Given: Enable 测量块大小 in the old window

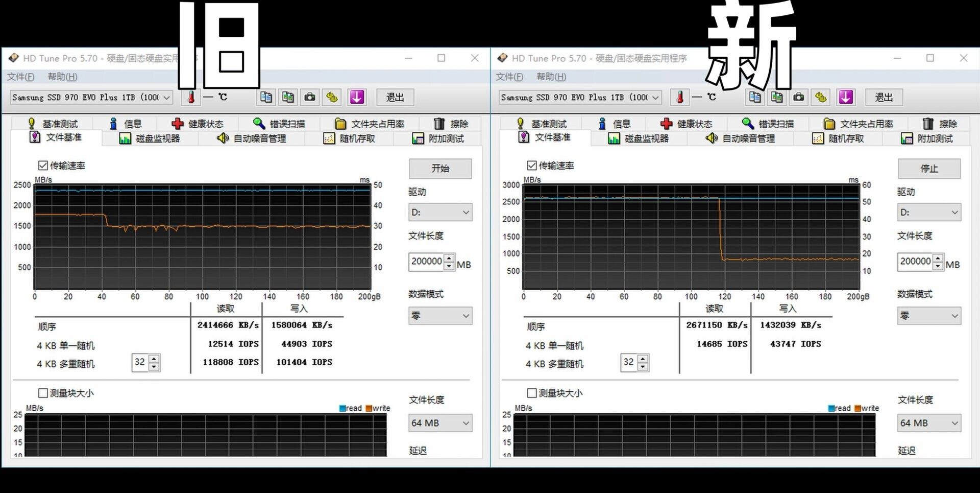Looking at the screenshot, I should pos(43,392).
